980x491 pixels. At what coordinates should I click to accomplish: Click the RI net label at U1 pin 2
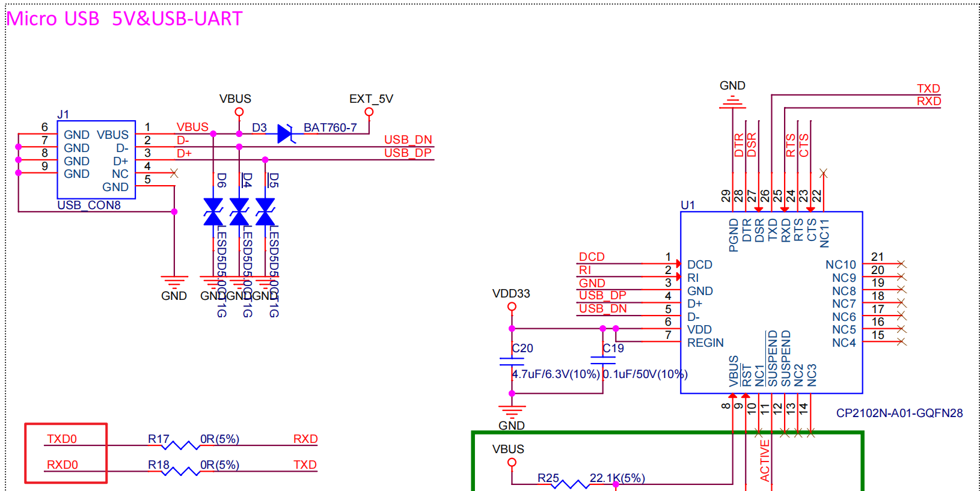[585, 270]
